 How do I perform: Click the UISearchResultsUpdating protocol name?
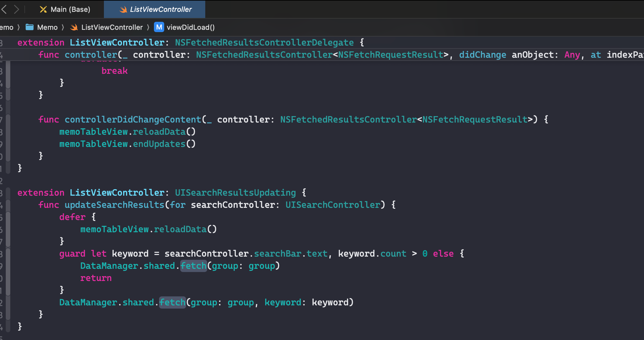pyautogui.click(x=235, y=192)
